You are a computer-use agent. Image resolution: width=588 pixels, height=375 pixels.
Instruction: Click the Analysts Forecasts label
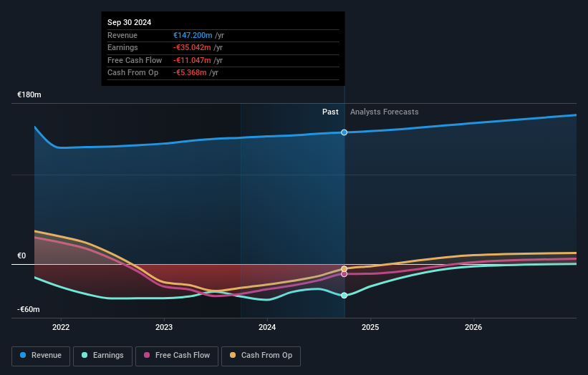(x=385, y=112)
